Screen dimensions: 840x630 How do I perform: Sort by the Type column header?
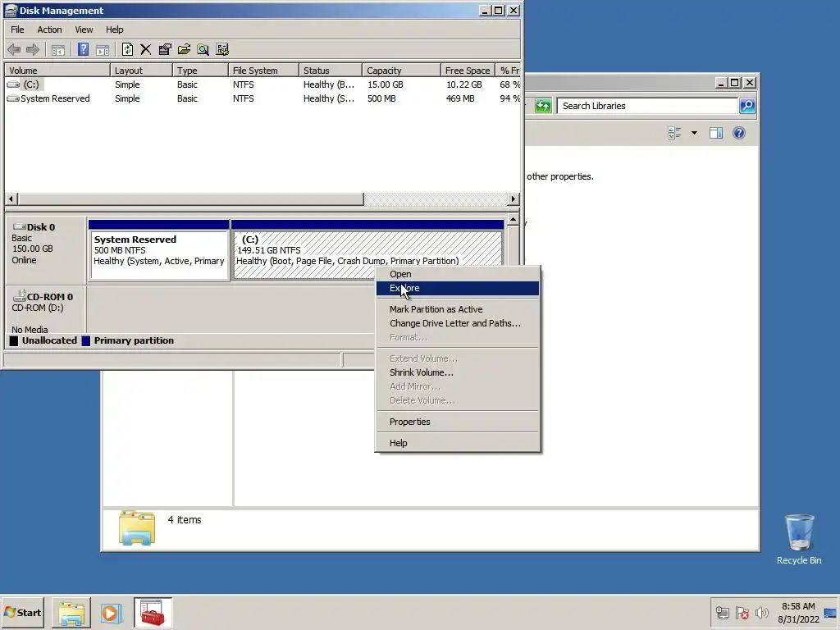pyautogui.click(x=201, y=71)
